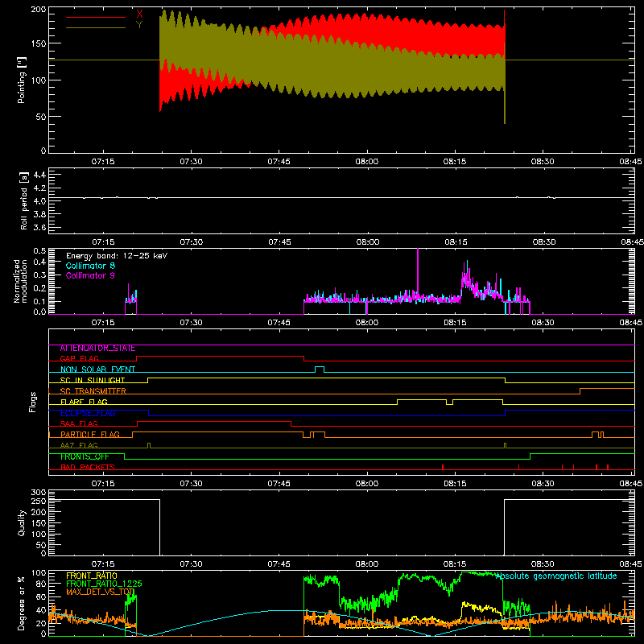Select the Collimator 8 legend entry

(x=90, y=266)
